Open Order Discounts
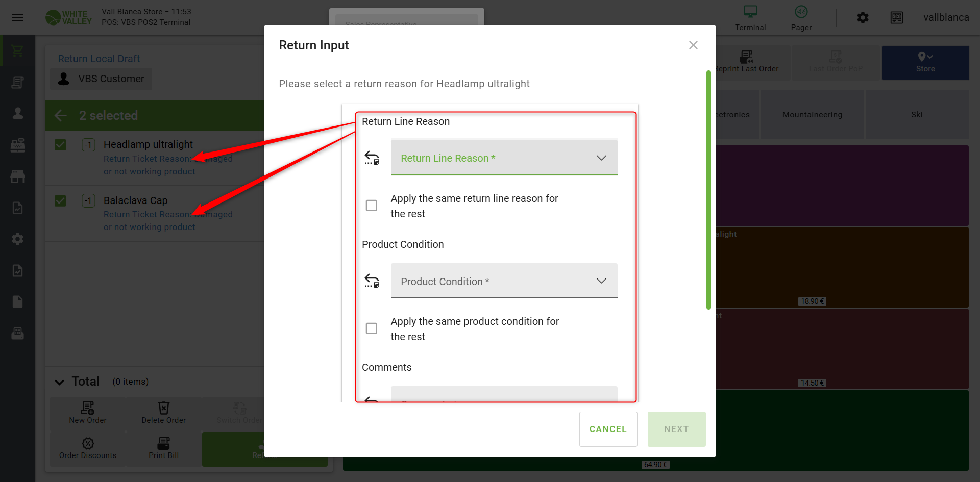Screen dimensions: 980x482 [x=88, y=449]
